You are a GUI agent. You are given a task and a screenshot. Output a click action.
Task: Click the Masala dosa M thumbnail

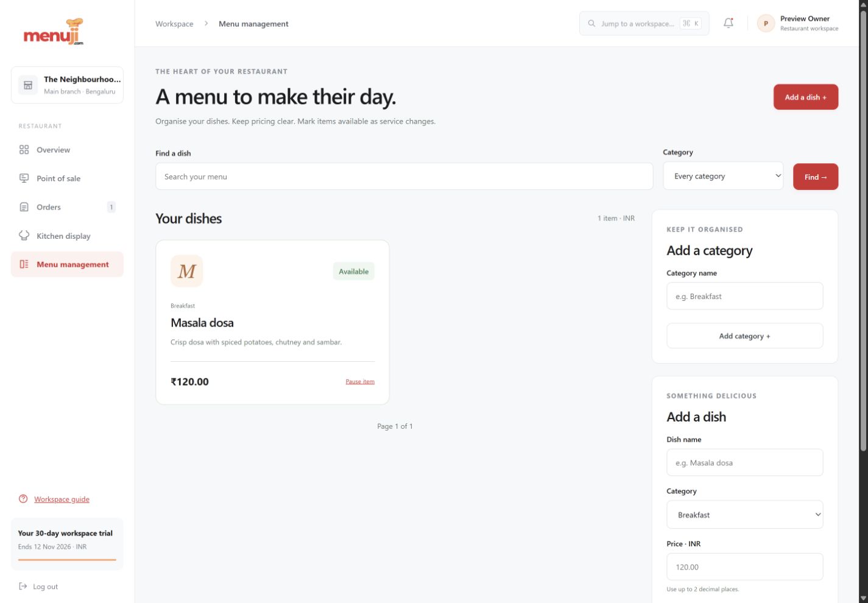pos(186,271)
